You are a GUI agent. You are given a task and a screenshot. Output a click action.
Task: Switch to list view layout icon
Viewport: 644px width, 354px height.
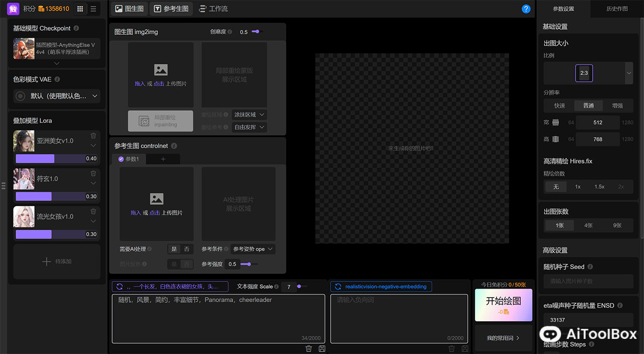pyautogui.click(x=93, y=9)
